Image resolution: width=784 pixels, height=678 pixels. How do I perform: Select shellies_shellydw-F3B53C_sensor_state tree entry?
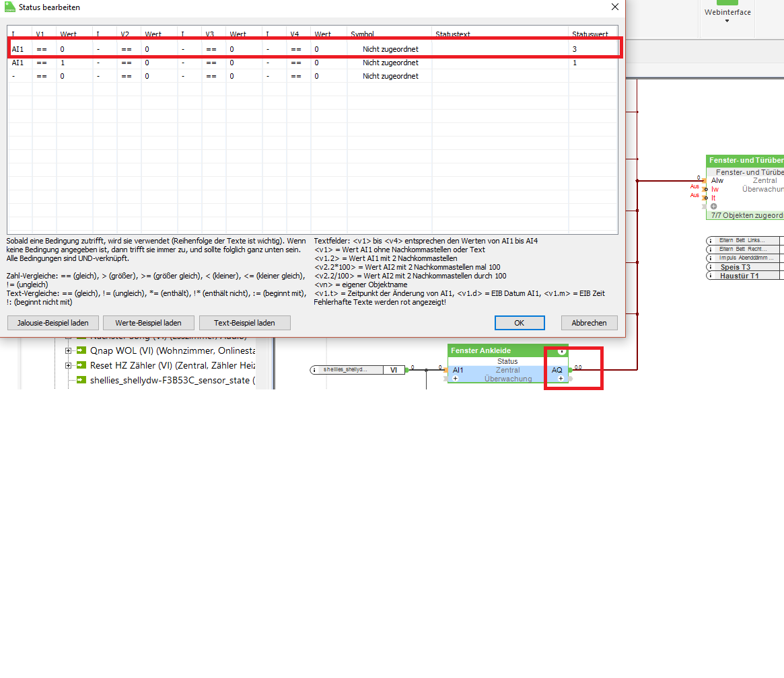[172, 380]
